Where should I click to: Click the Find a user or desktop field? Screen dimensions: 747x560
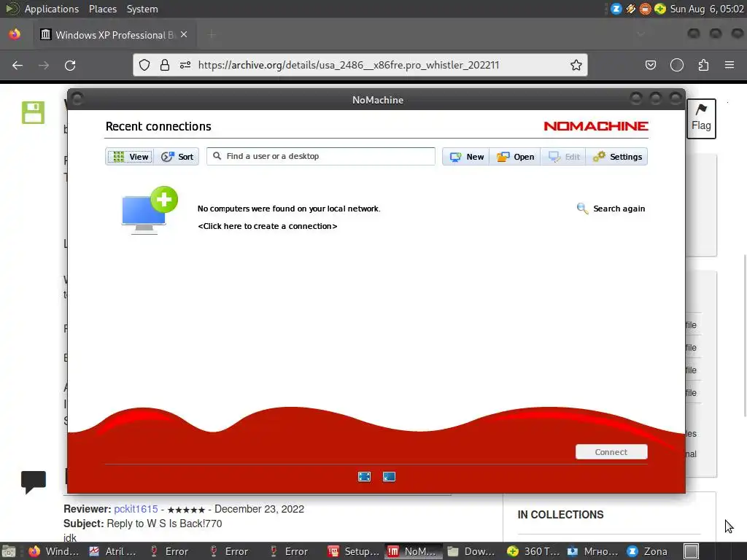coord(321,156)
